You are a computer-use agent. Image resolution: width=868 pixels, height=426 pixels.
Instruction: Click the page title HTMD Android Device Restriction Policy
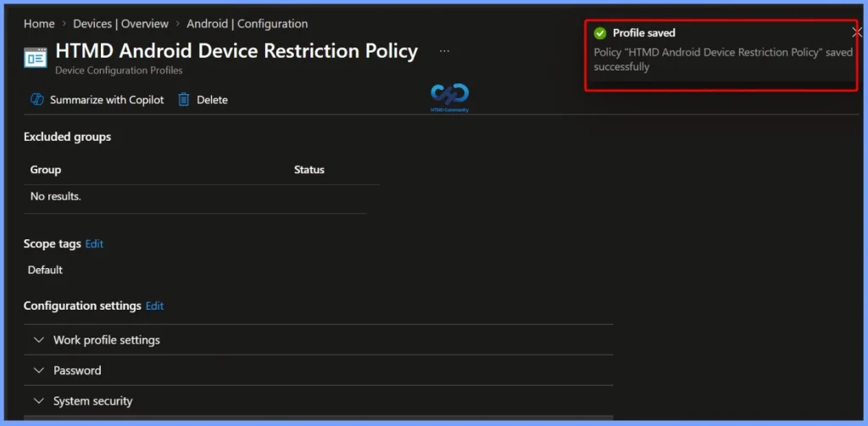236,51
